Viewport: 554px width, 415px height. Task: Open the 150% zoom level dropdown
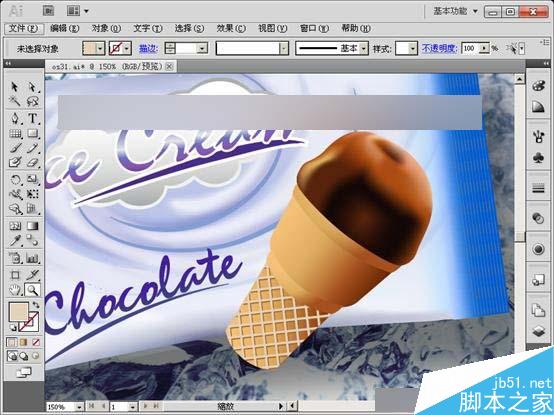click(79, 407)
